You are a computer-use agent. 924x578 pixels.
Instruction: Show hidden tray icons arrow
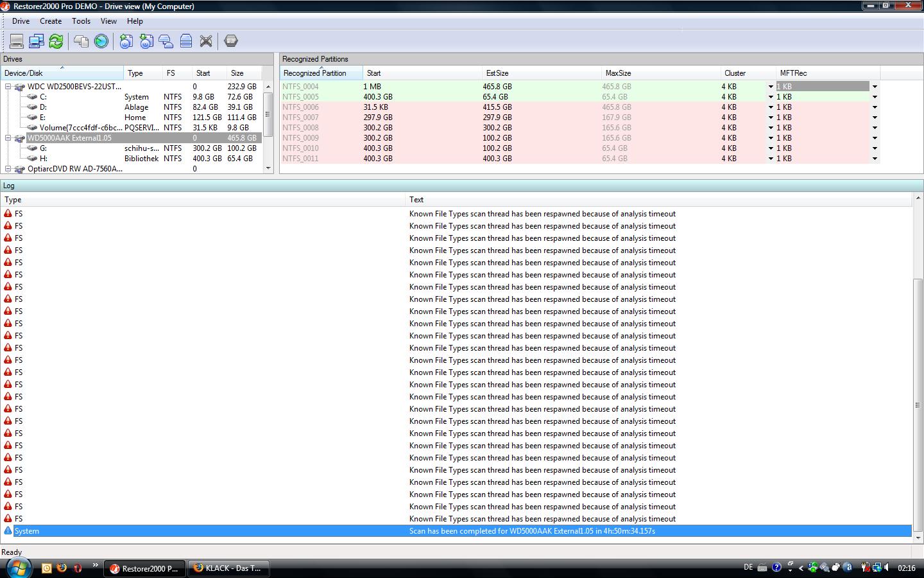(801, 568)
